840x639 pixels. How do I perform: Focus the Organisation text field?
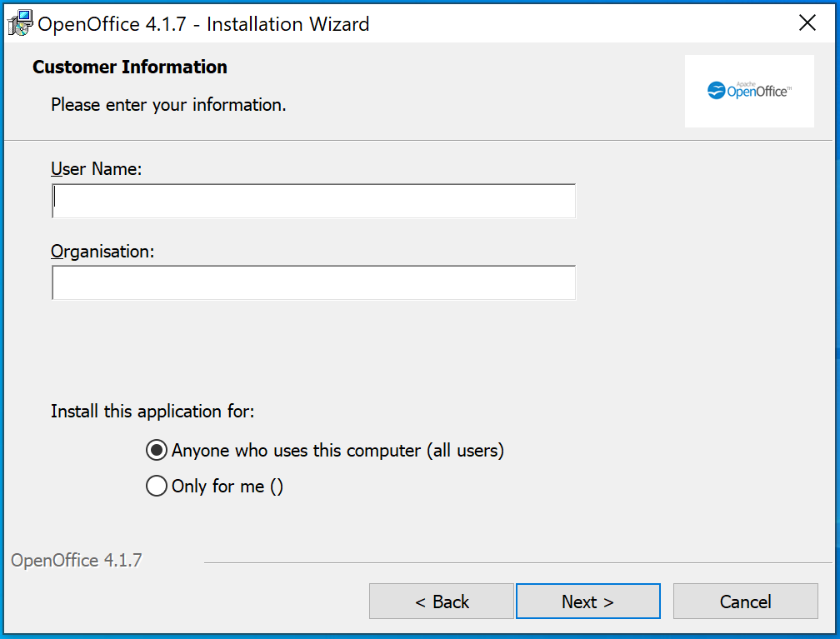click(x=314, y=282)
